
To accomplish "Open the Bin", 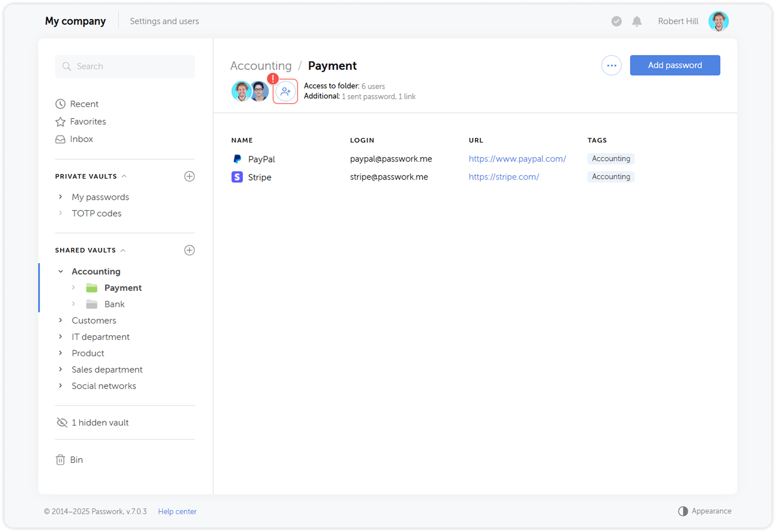I will (x=76, y=460).
